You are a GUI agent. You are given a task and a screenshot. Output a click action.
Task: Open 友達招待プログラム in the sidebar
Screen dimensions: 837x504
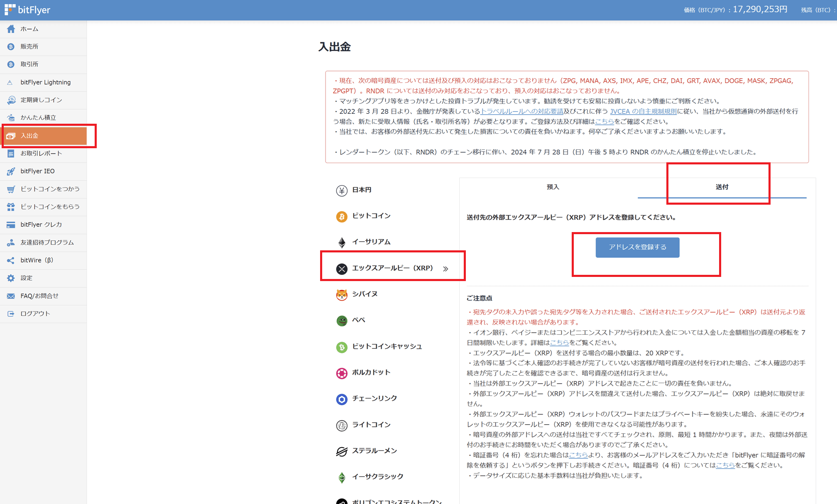click(43, 242)
